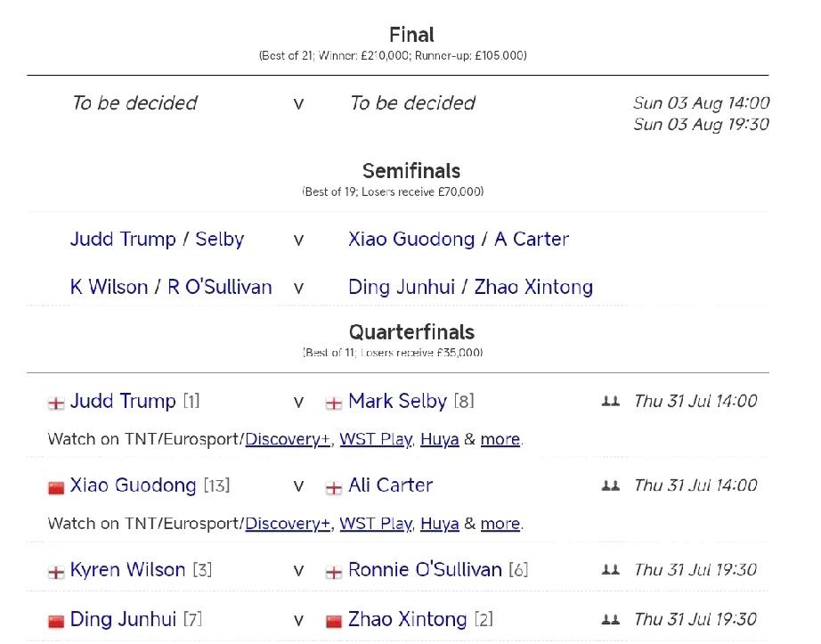Open Judd Trump quarterfinal player link
The image size is (821, 644).
[123, 401]
